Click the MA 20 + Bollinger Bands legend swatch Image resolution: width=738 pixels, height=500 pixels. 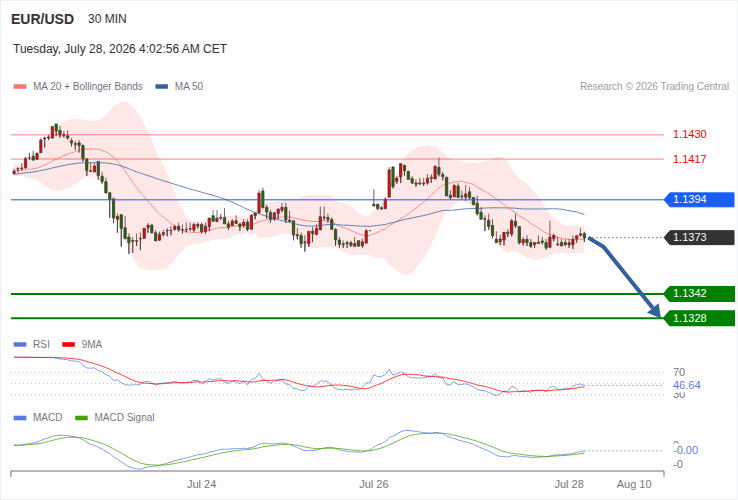[x=20, y=87]
